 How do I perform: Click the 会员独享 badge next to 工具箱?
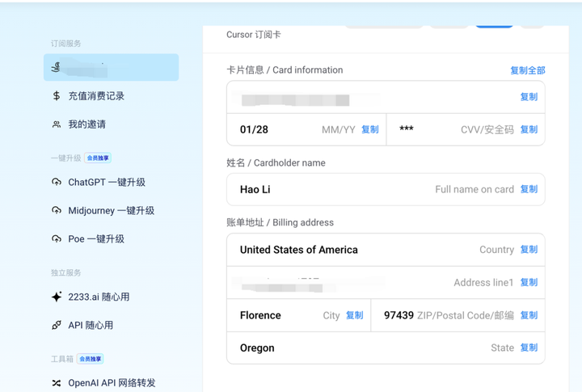91,359
